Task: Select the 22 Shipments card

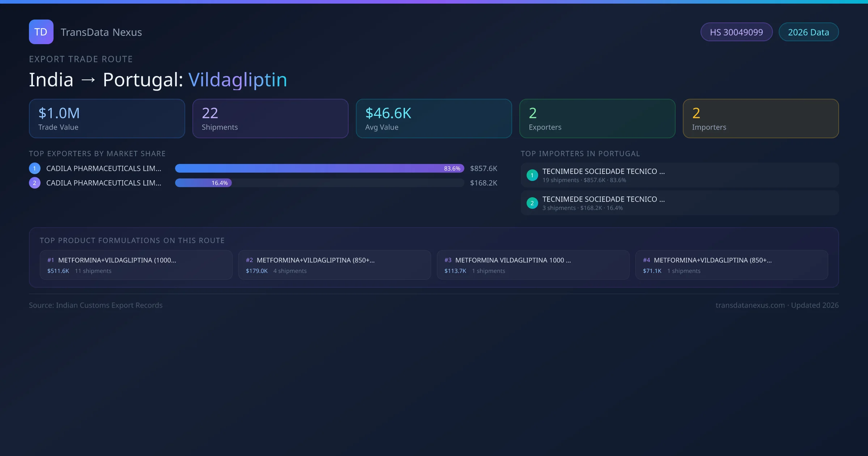Action: pyautogui.click(x=270, y=119)
